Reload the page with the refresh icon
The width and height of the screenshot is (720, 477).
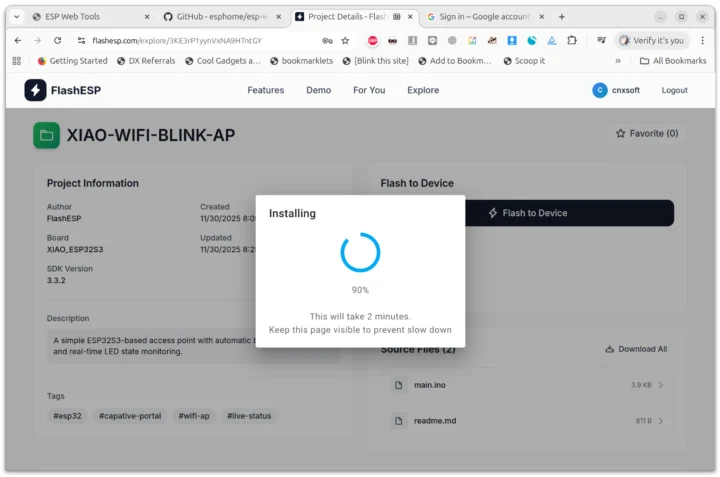tap(57, 40)
